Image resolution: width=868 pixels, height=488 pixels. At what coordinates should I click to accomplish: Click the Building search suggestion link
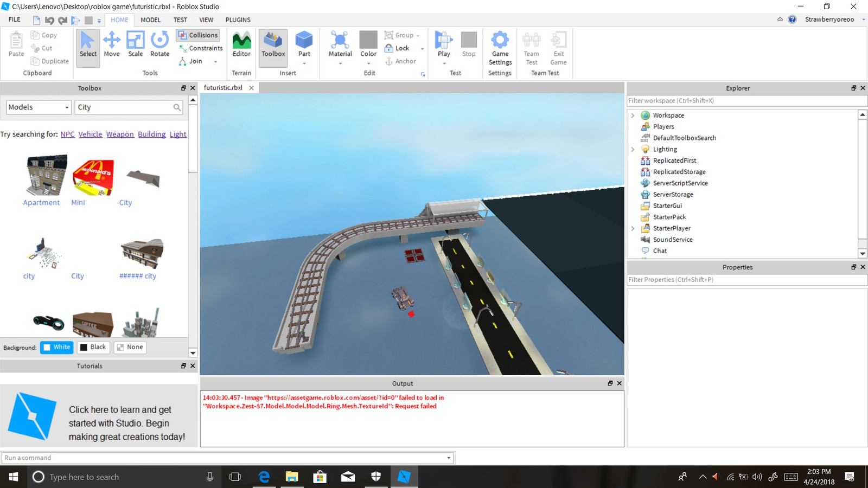pos(151,134)
